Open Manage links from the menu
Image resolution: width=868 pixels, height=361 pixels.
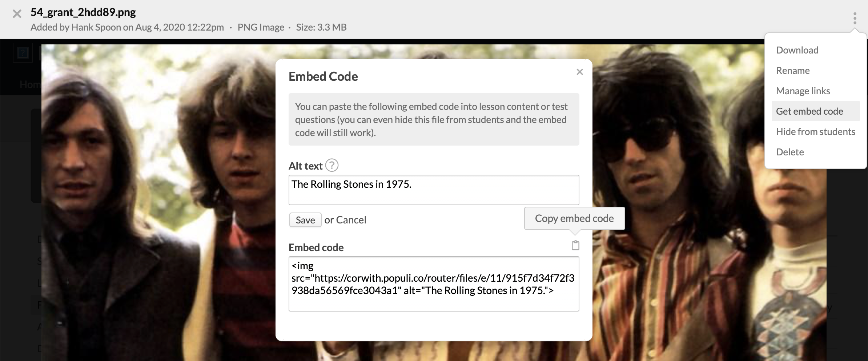(x=803, y=91)
